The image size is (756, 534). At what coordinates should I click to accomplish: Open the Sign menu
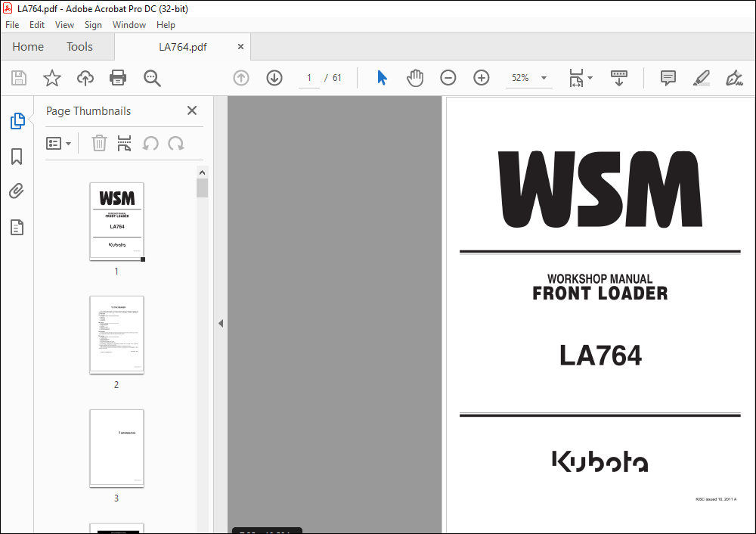(x=93, y=25)
